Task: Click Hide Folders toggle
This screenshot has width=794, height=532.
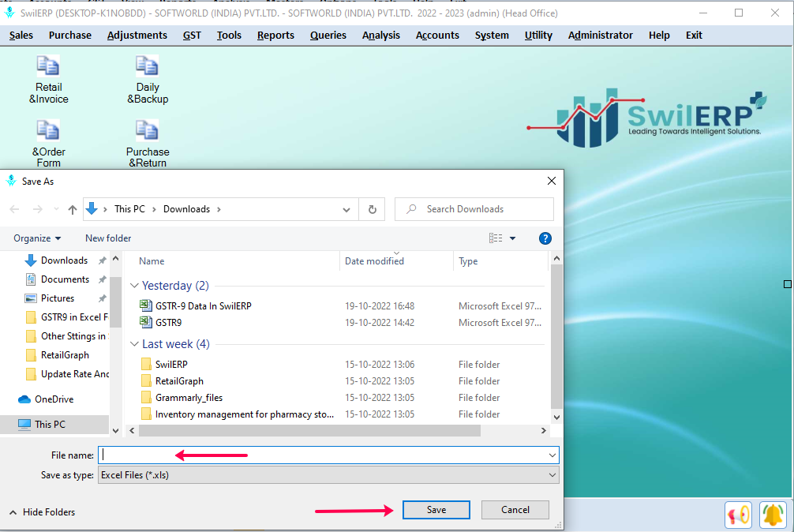Action: [x=43, y=512]
